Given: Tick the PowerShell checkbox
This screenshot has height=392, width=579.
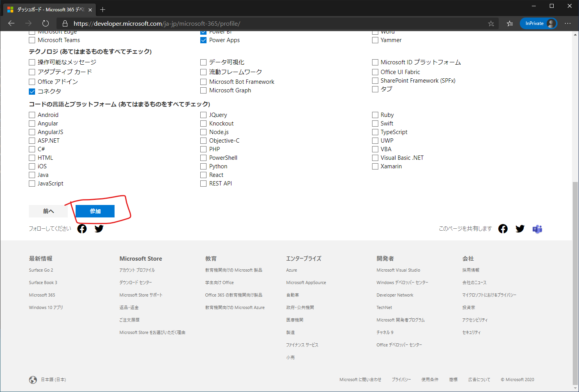Looking at the screenshot, I should 203,158.
